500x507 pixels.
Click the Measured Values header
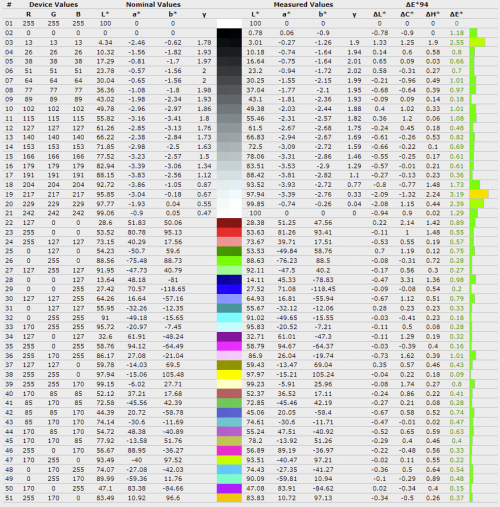(303, 5)
